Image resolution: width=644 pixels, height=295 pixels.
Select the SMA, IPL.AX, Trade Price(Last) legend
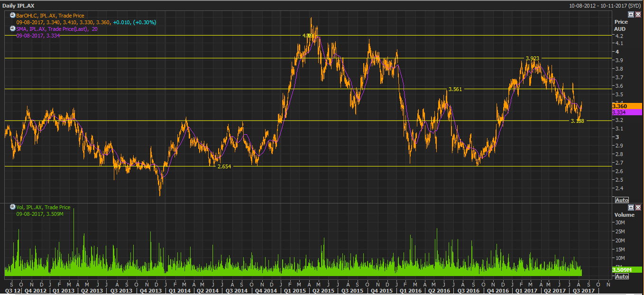click(57, 29)
